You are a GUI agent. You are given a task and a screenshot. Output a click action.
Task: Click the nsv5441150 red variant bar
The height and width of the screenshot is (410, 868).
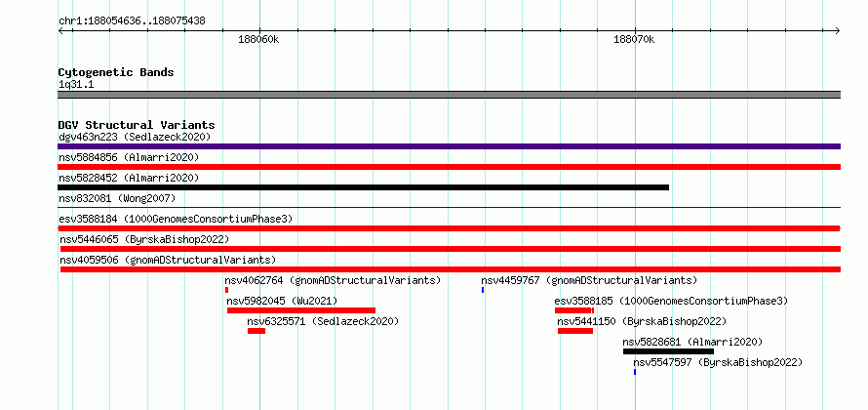click(x=575, y=331)
